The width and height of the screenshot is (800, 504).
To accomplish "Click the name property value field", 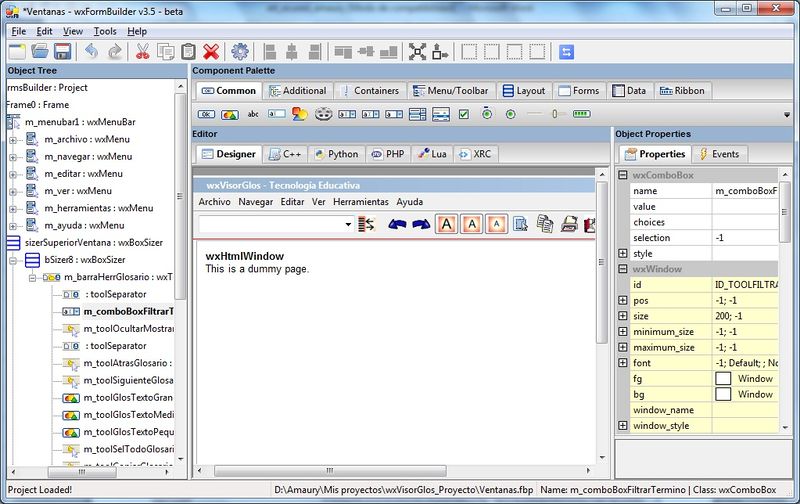I will (745, 191).
